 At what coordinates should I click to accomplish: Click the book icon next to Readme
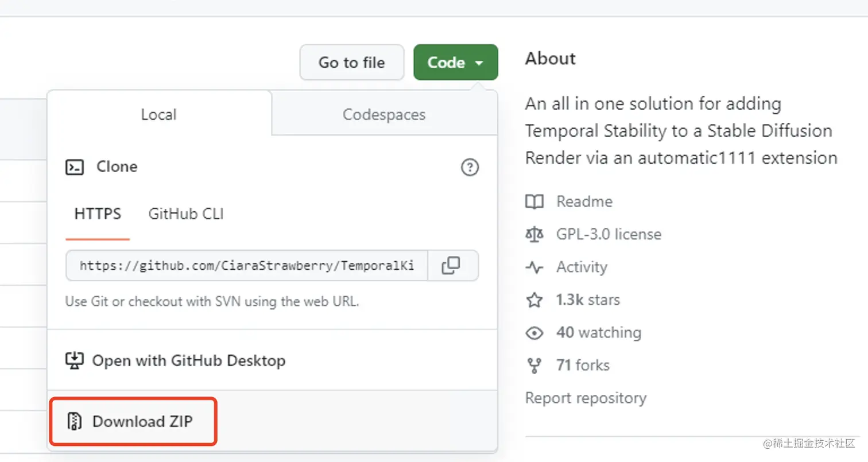(x=534, y=201)
